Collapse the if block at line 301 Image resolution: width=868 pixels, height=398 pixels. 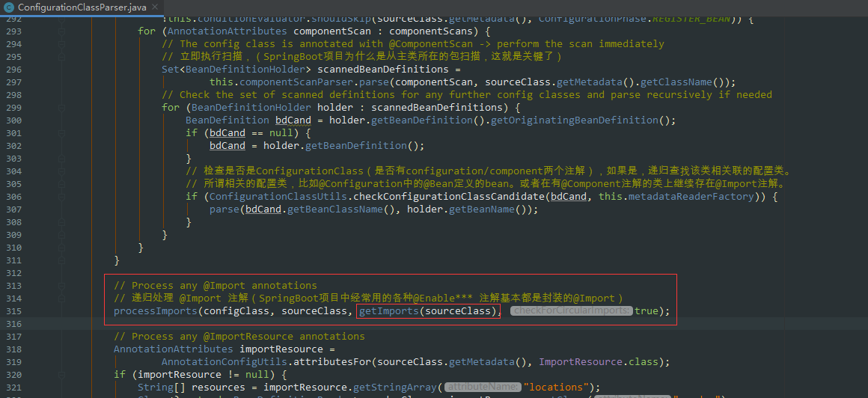point(62,133)
